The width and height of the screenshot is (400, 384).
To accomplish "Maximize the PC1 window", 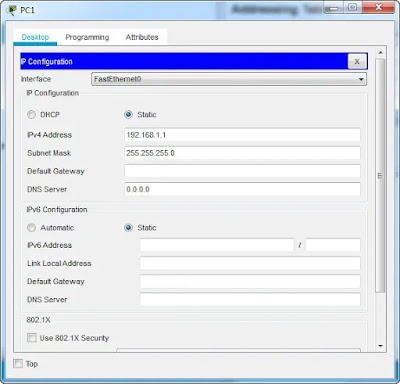I will (x=353, y=7).
